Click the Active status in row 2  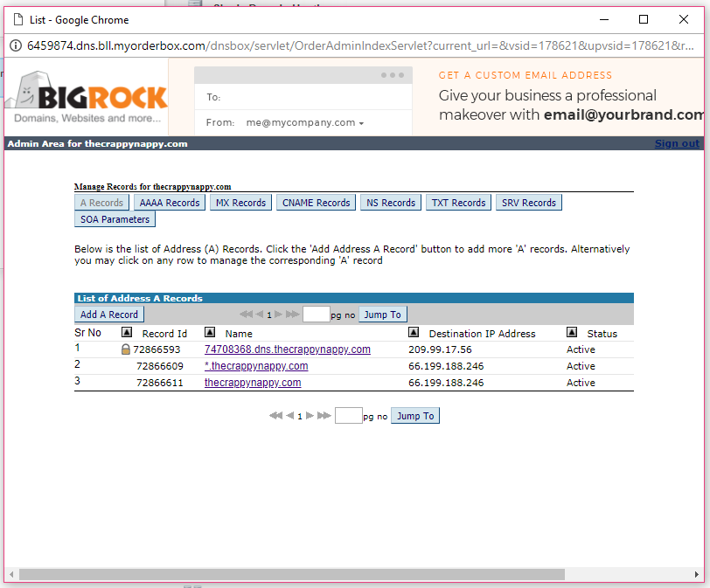581,366
